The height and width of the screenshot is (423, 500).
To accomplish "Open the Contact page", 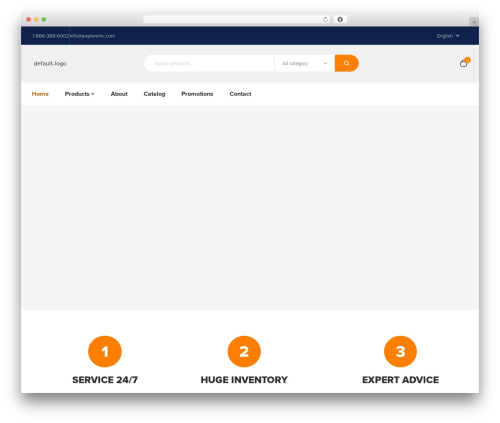I will (x=240, y=94).
